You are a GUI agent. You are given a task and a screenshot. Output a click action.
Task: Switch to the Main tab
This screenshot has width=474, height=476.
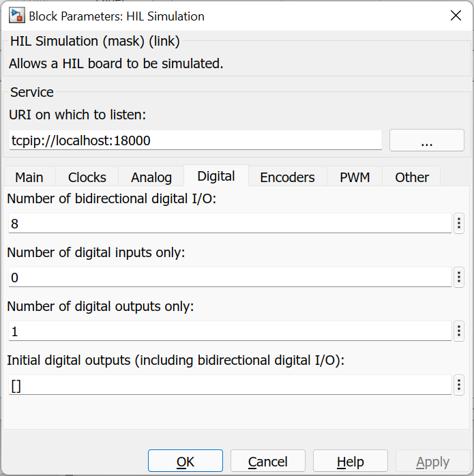pos(29,177)
